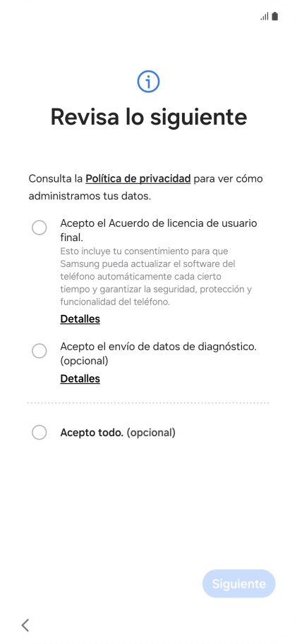
Task: Tap the Siguiente button
Action: click(238, 583)
